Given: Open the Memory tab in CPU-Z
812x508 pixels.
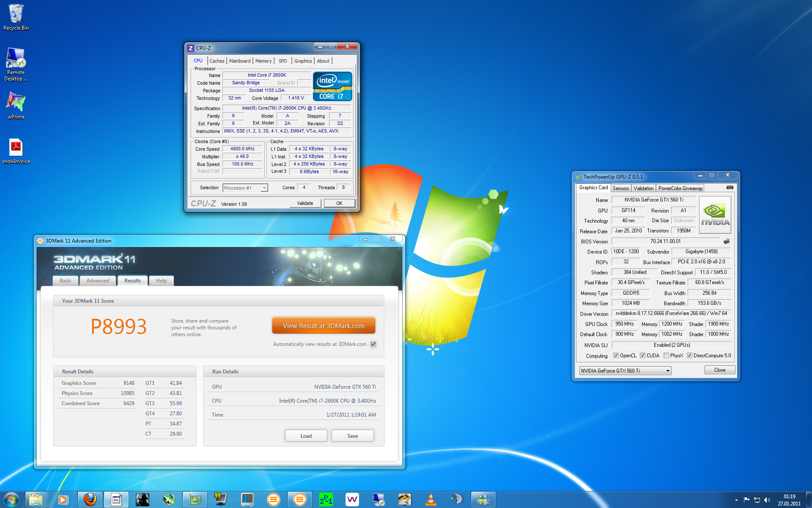Looking at the screenshot, I should [263, 61].
